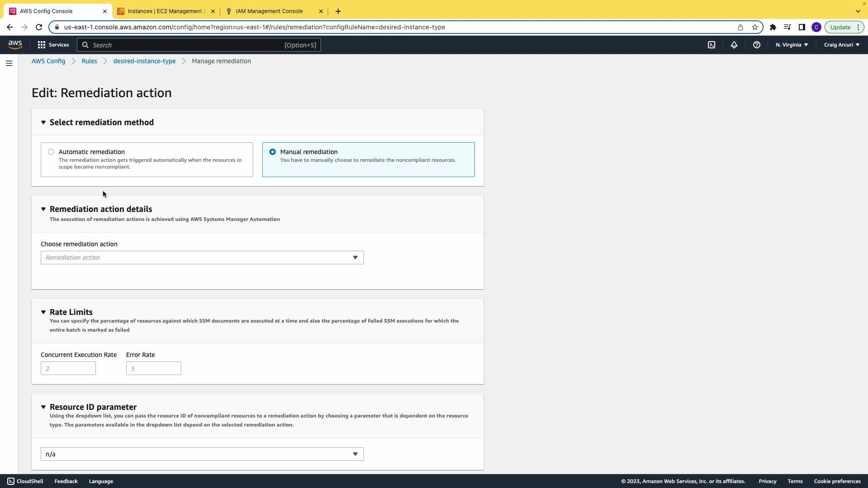Open the hamburger side navigation menu

tap(9, 63)
